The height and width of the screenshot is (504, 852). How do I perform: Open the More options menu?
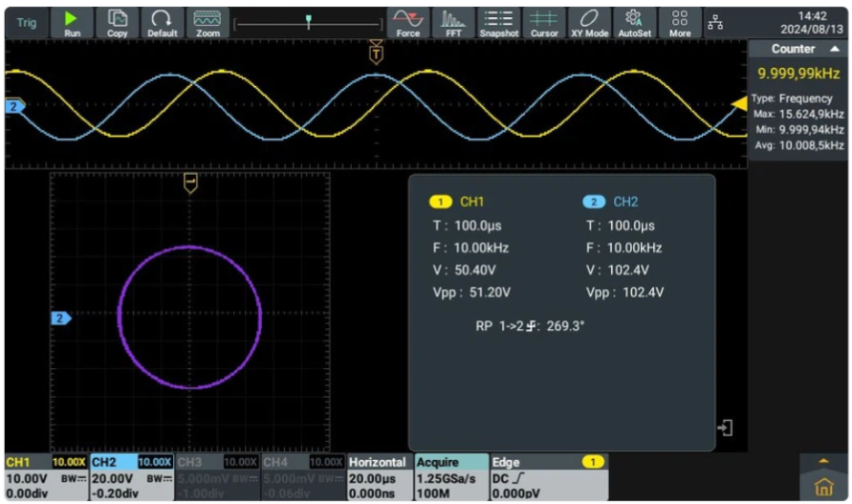(680, 23)
